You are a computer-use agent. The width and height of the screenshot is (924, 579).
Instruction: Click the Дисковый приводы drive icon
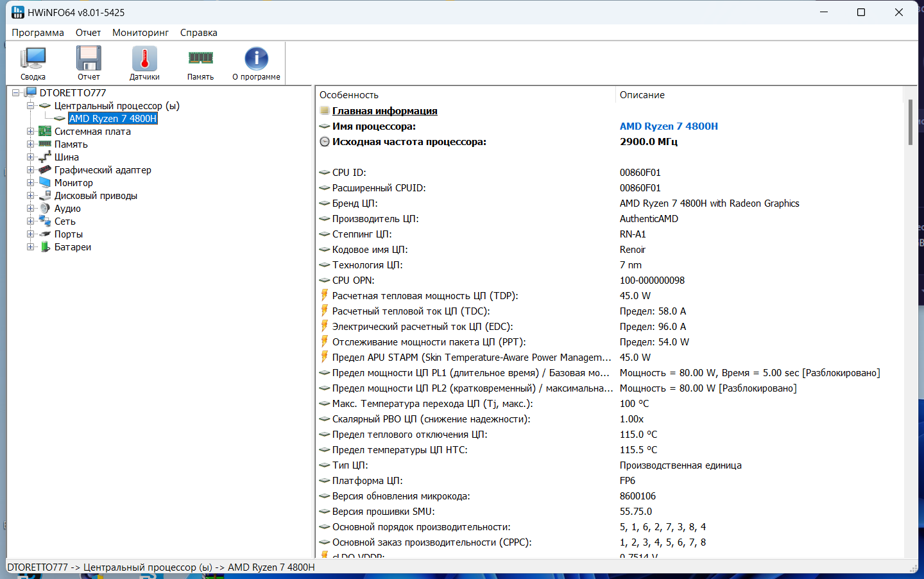[45, 195]
